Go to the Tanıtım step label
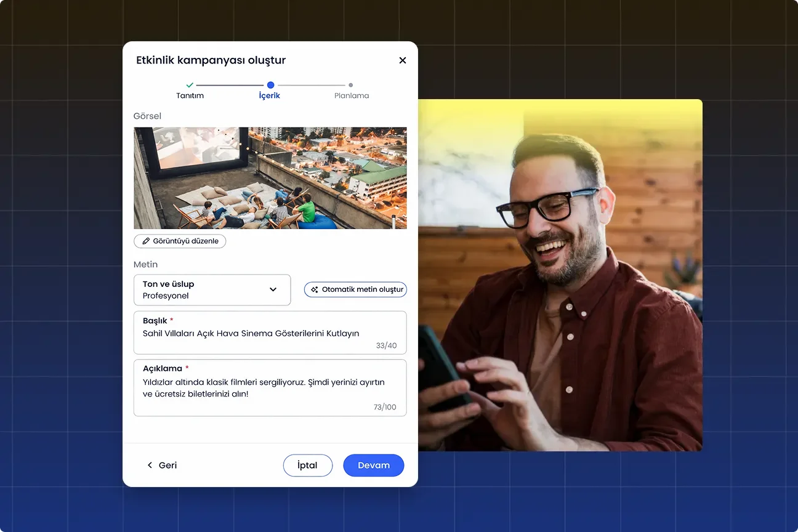Viewport: 798px width, 532px height. [190, 96]
